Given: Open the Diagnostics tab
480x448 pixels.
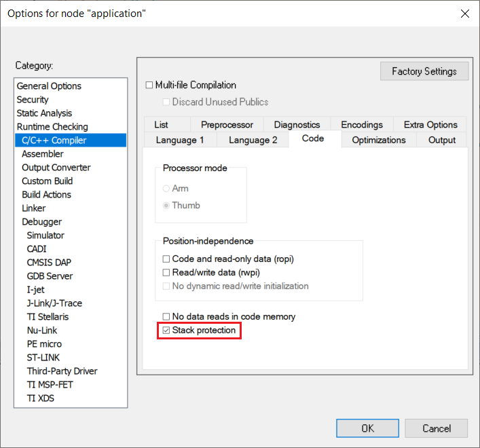Looking at the screenshot, I should tap(297, 125).
